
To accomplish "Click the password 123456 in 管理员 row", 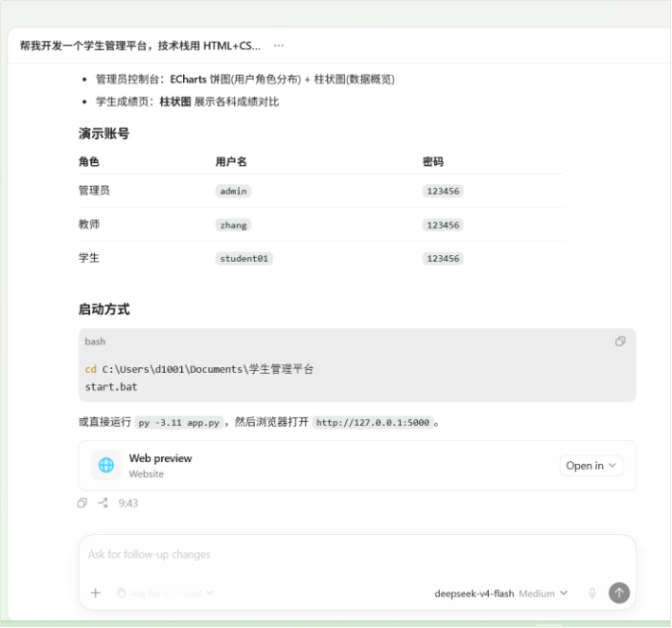I will [x=443, y=191].
